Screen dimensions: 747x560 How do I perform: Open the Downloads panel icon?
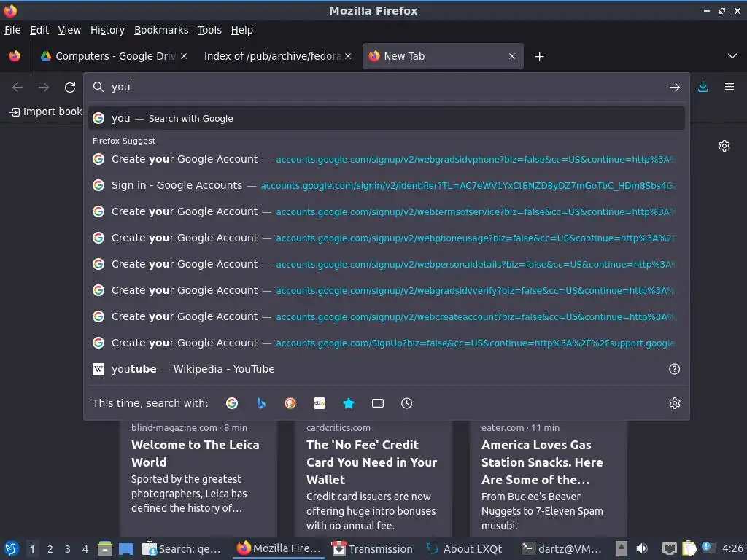pyautogui.click(x=703, y=87)
